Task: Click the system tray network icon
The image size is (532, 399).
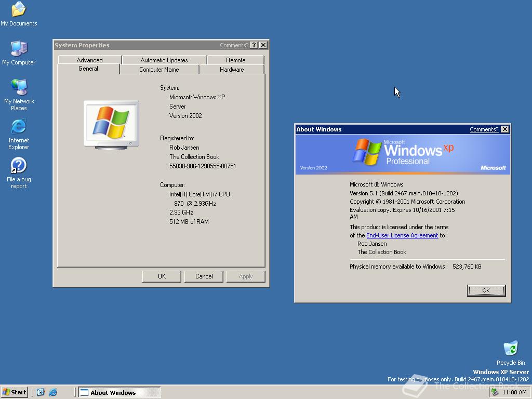Action: coord(495,392)
